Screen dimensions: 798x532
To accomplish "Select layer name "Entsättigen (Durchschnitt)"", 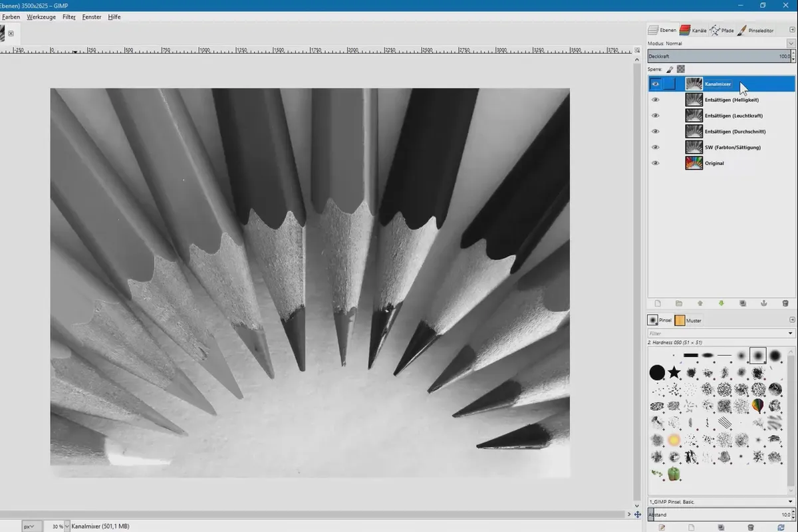I will 734,132.
